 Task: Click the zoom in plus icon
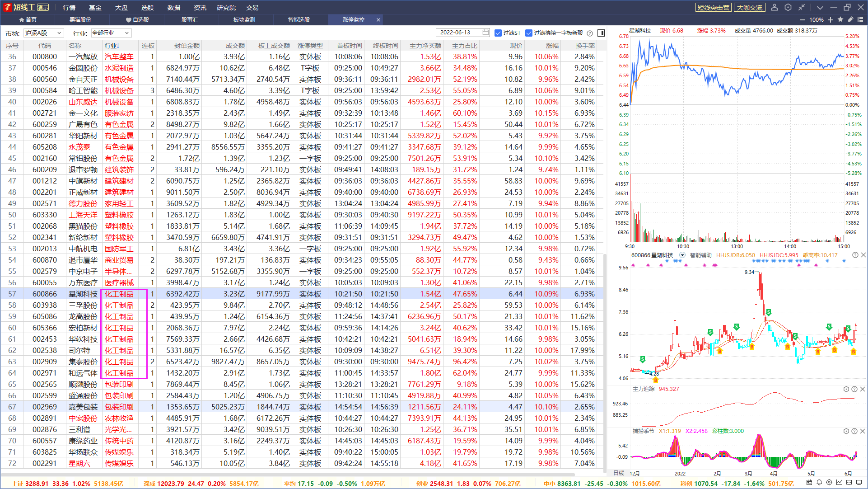coord(831,20)
